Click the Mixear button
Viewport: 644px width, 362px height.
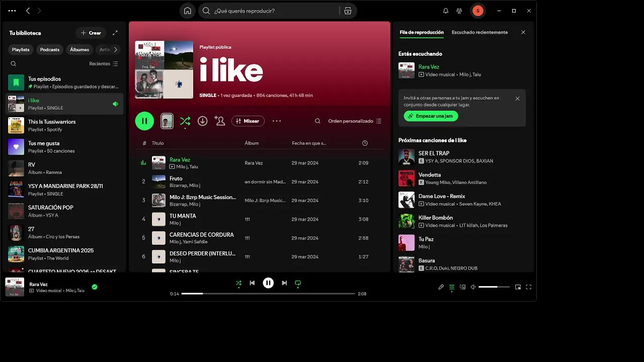click(x=248, y=121)
